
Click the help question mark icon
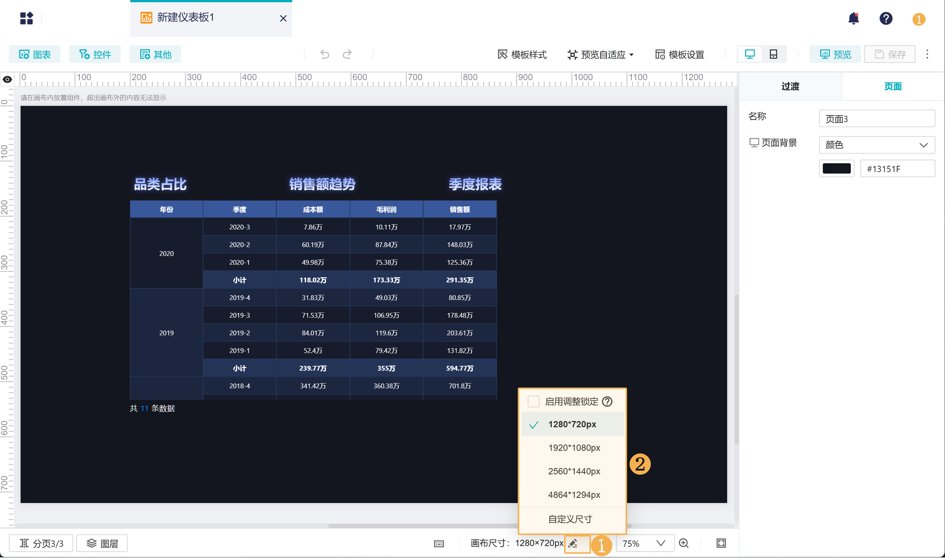point(886,18)
